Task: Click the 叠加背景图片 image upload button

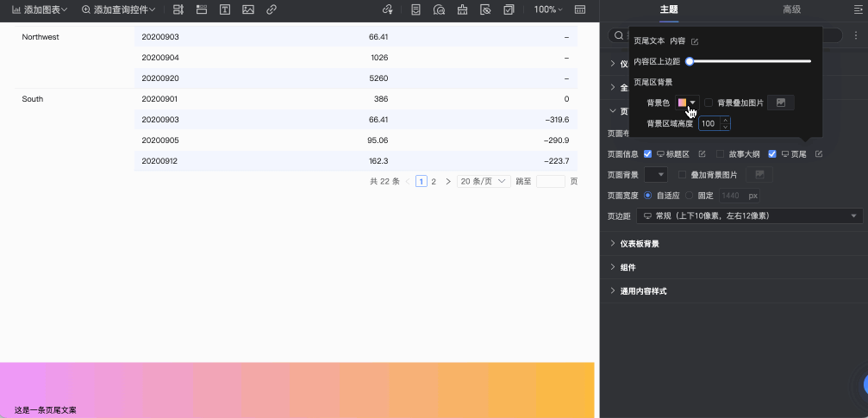Action: (x=759, y=175)
